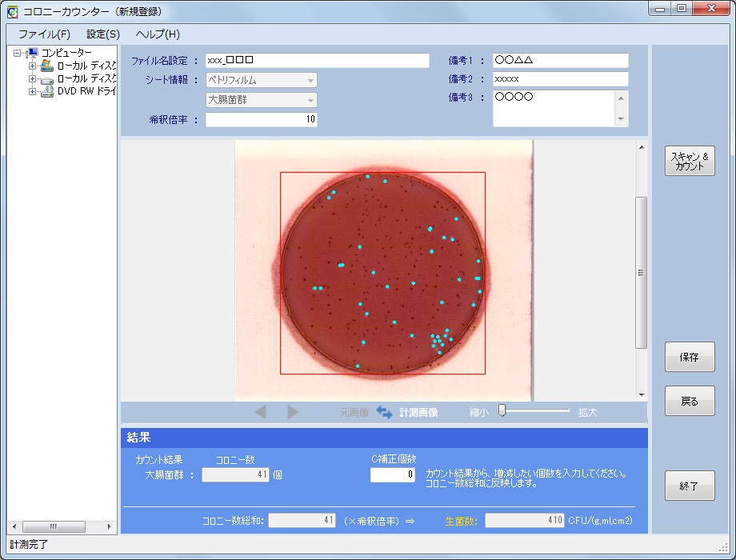This screenshot has height=560, width=736.
Task: Click the 希釈倍率 dilution rate field
Action: click(x=261, y=120)
